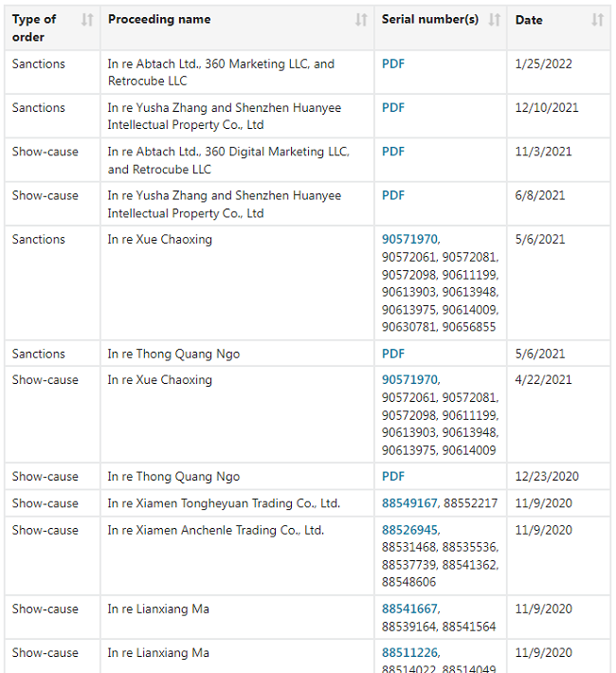Sort table by Type of order icon
616x673 pixels.
pos(87,20)
